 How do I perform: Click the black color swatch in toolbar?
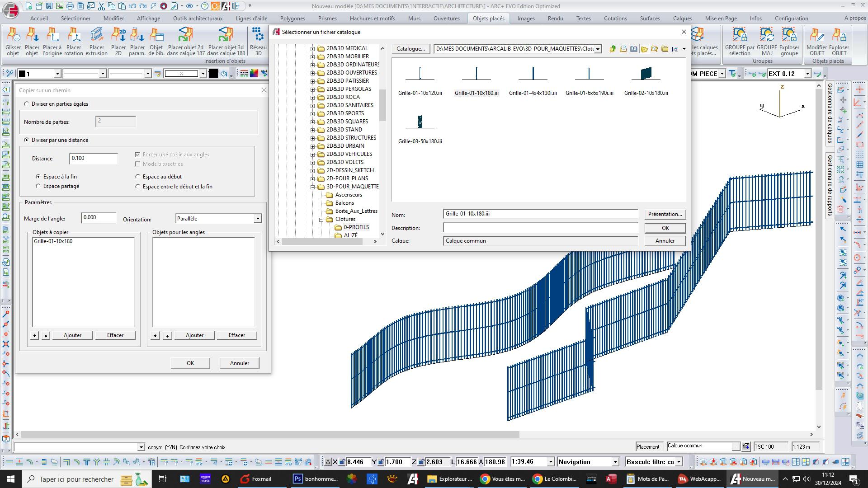tap(213, 74)
